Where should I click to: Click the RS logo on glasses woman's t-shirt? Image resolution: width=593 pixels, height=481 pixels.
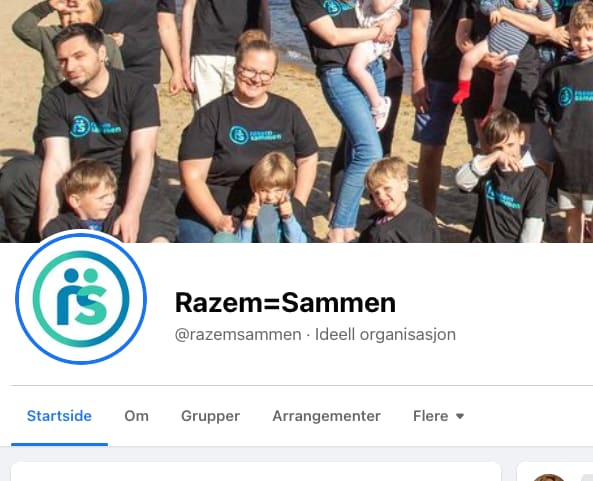(256, 135)
